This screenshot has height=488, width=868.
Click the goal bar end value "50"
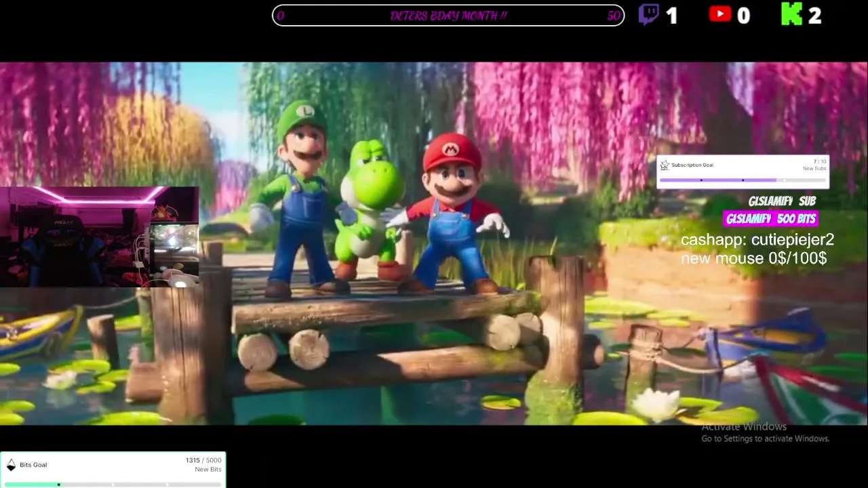coord(614,16)
